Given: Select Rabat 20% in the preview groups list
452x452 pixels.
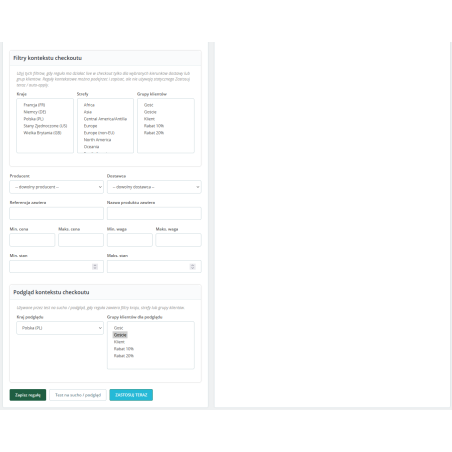Looking at the screenshot, I should point(124,356).
